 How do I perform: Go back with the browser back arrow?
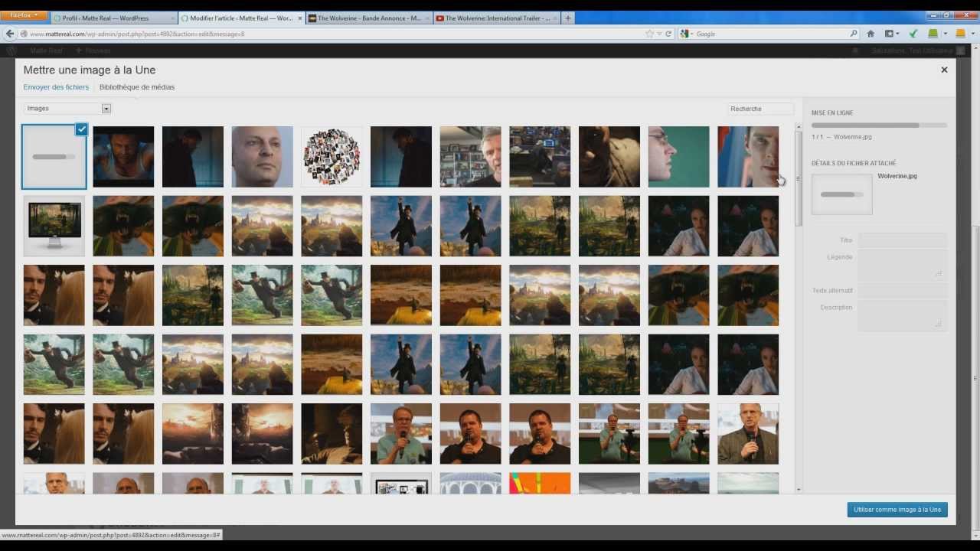coord(10,34)
